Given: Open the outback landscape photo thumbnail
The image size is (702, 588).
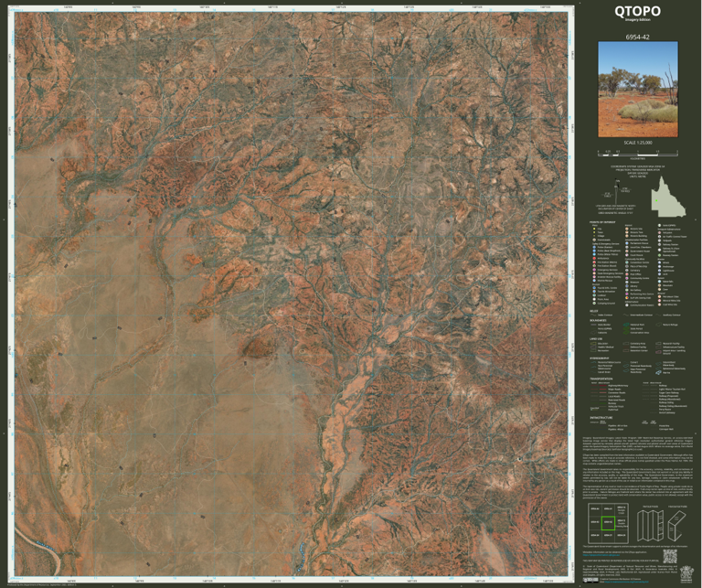Looking at the screenshot, I should tap(638, 90).
